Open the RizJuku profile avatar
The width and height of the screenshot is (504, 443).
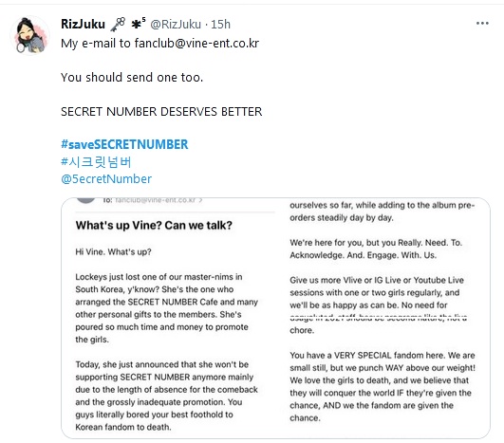[x=29, y=35]
